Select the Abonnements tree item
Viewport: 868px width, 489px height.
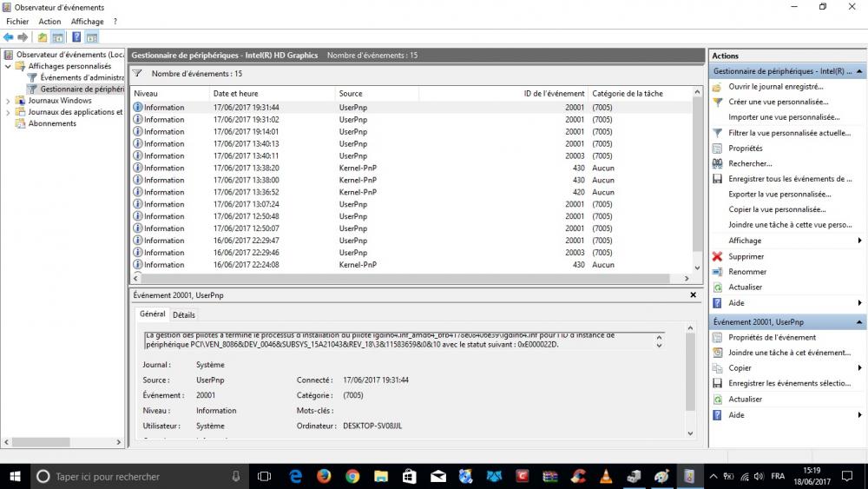[x=51, y=123]
